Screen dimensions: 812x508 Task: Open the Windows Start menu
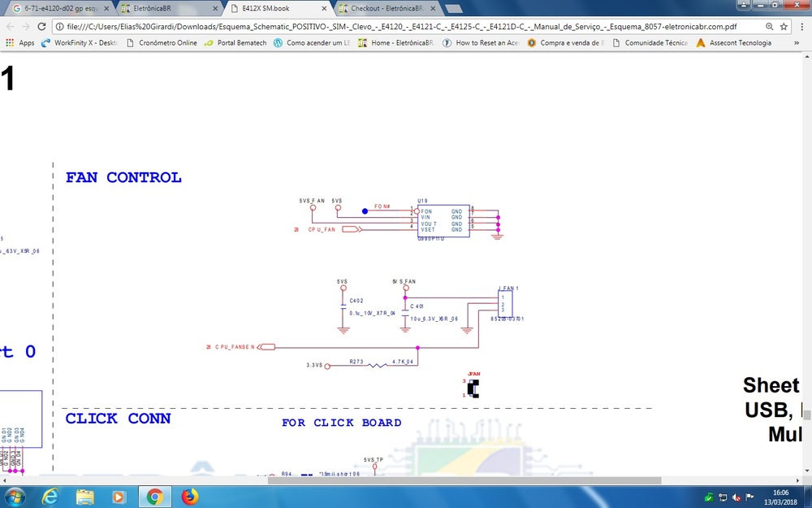[15, 497]
